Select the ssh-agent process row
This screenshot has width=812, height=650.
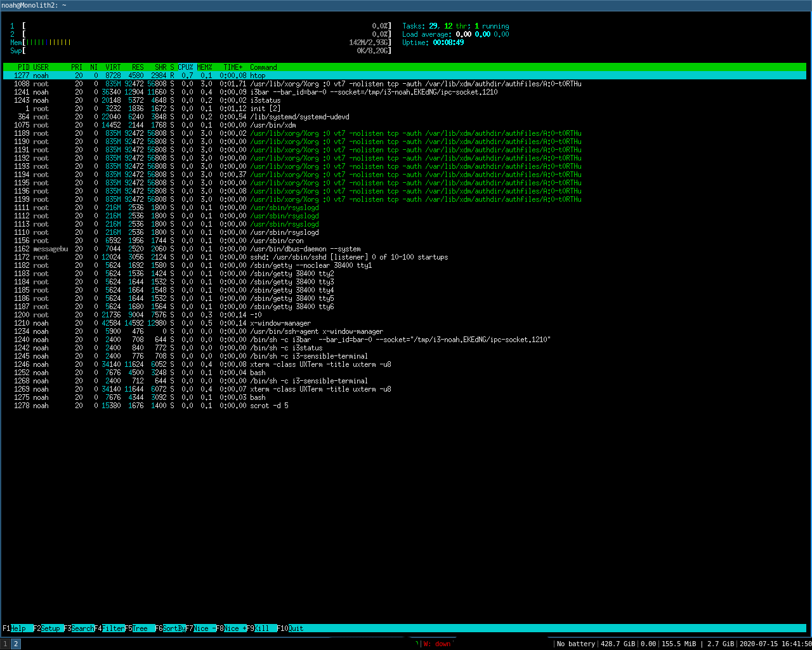[405, 331]
